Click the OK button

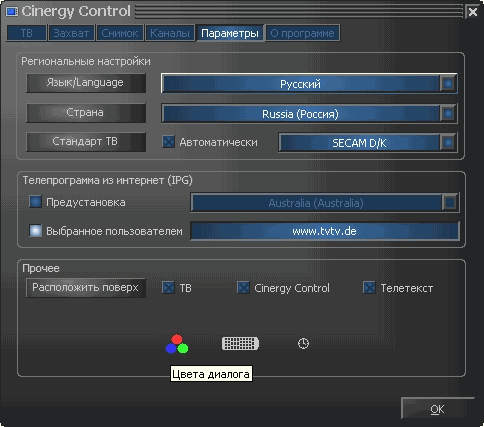437,409
